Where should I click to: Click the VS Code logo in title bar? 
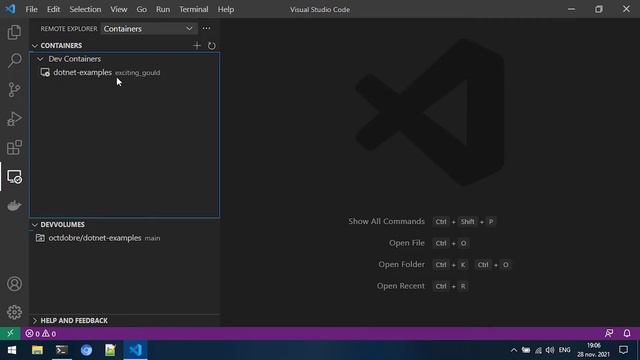pyautogui.click(x=10, y=9)
